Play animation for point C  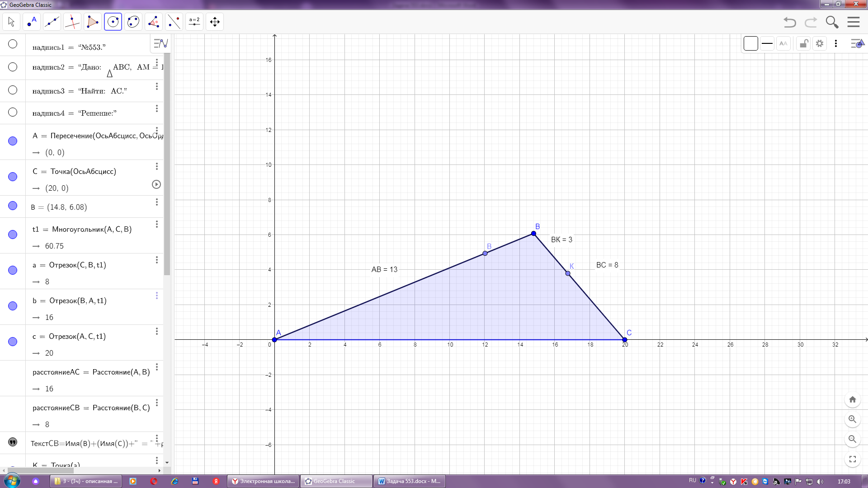pos(156,184)
